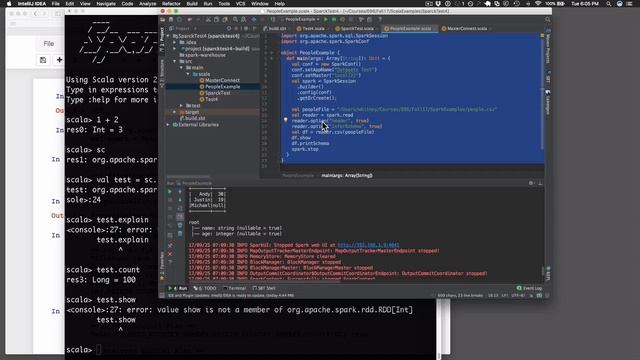
Task: Click plus icon in background notebook toolbar
Action: pos(59,60)
